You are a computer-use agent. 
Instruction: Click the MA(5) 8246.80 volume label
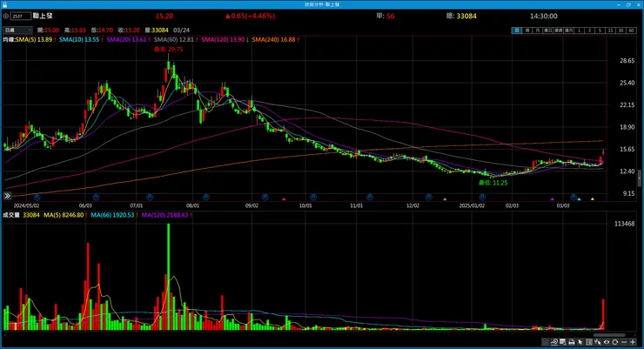pos(64,215)
